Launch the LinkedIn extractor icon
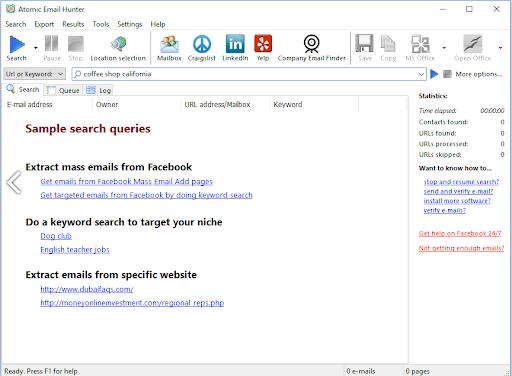The width and height of the screenshot is (512, 376). click(x=235, y=48)
